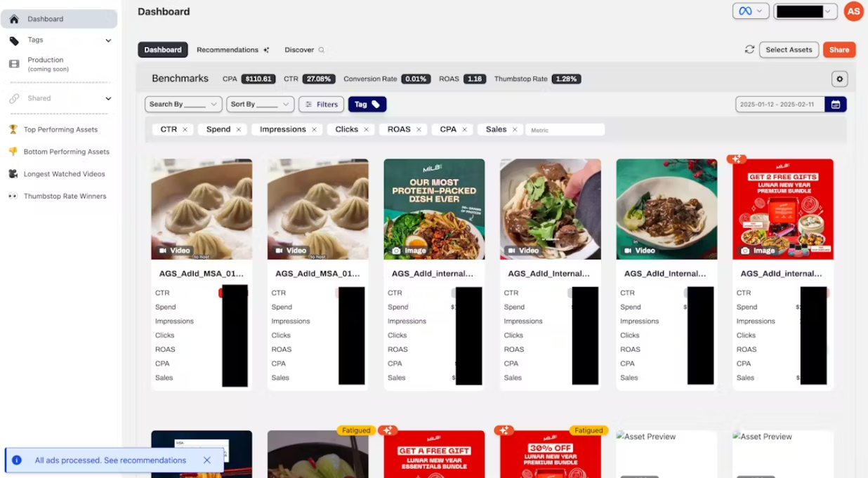The image size is (868, 478).
Task: Click the sparkle badge on Get 2 Free Gifts ad
Action: 736,159
